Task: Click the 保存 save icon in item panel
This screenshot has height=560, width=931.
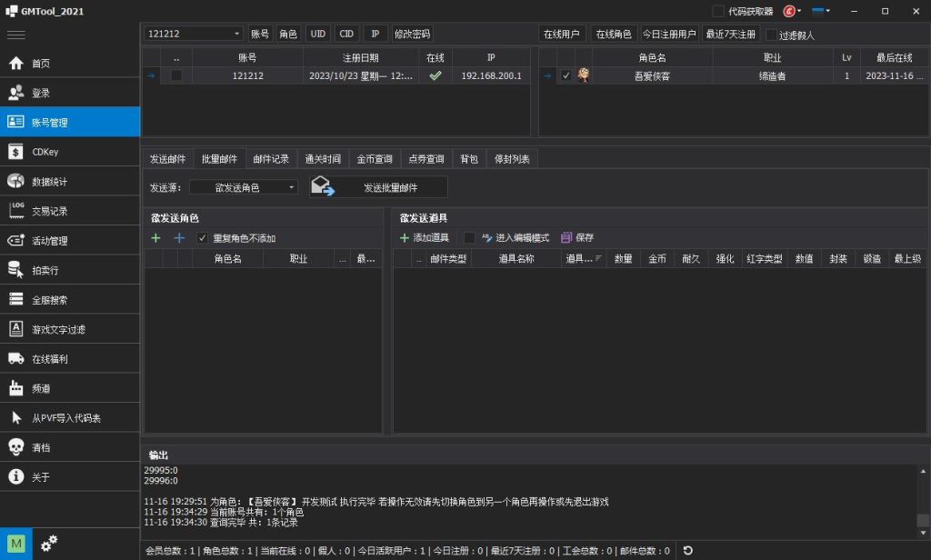Action: click(568, 237)
